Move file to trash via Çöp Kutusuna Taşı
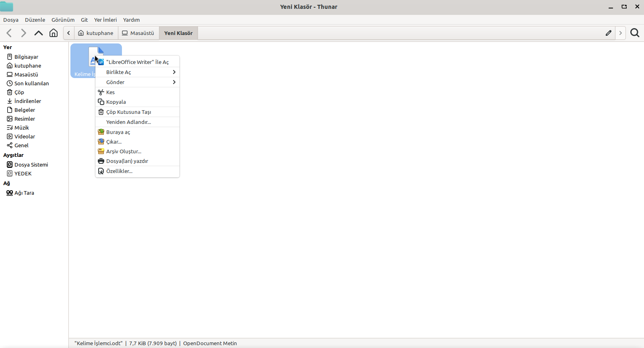 click(128, 112)
